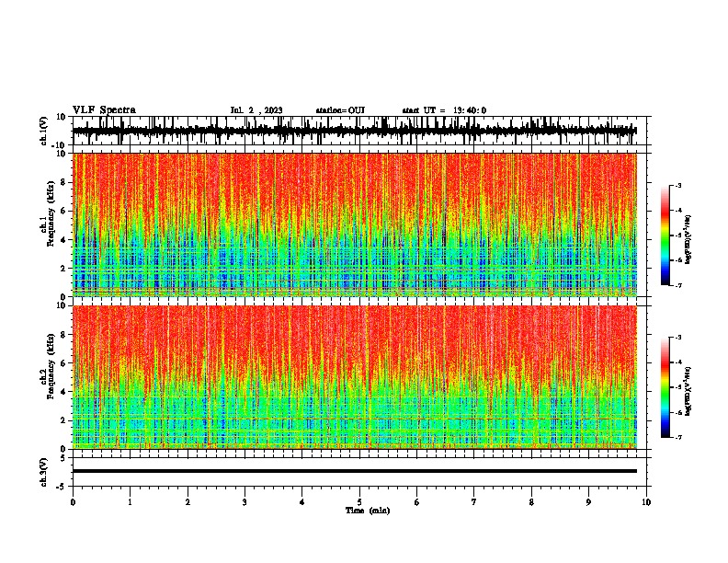Click the "6" kHz tick of ch.2 spectrogram
This screenshot has width=728, height=563.
pos(64,363)
